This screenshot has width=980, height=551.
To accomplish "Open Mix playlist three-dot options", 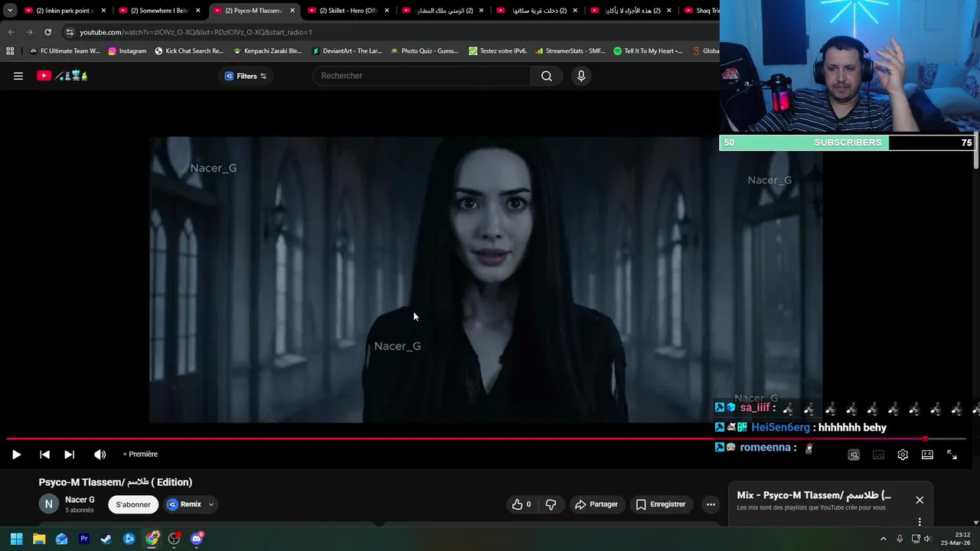I will click(x=920, y=522).
